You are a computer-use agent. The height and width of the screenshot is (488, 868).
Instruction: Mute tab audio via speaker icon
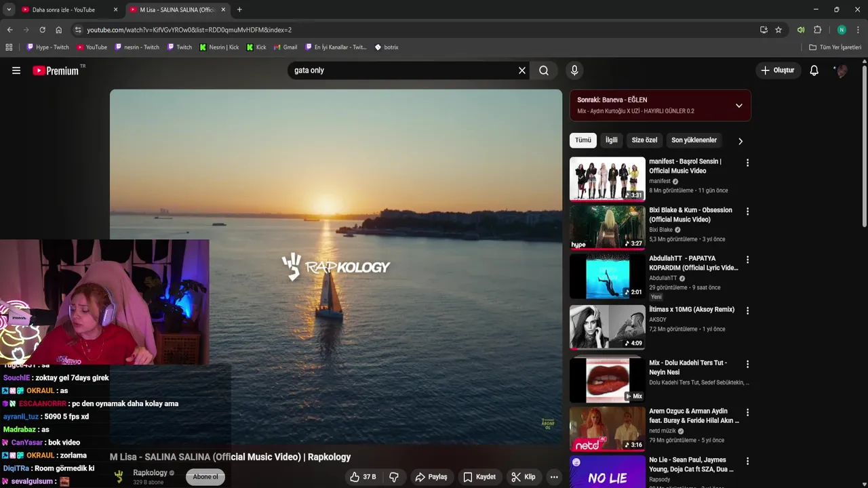click(801, 30)
